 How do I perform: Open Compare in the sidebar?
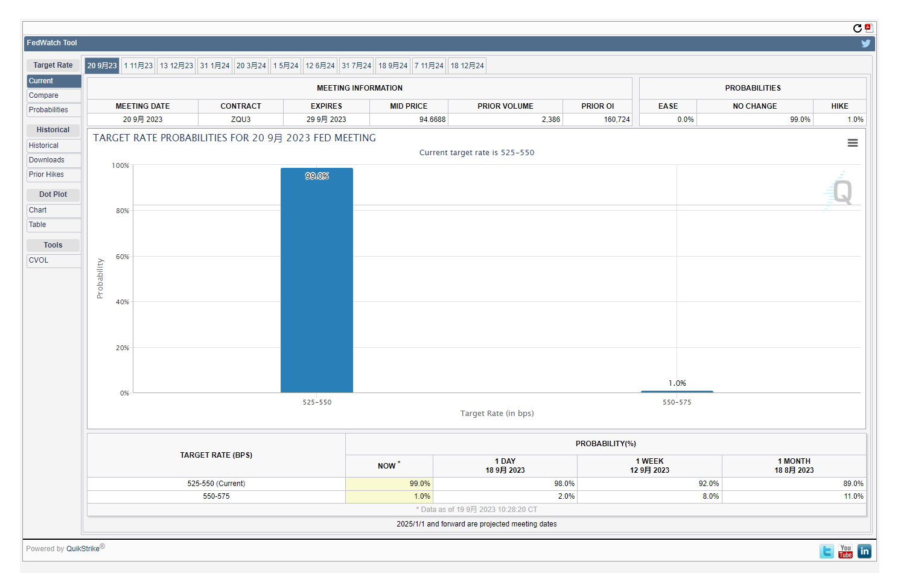point(54,95)
